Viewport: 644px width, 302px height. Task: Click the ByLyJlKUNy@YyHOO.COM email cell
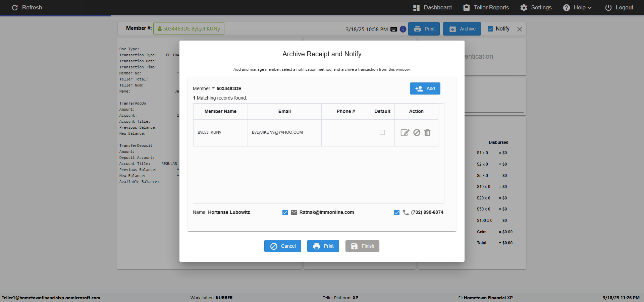point(284,132)
